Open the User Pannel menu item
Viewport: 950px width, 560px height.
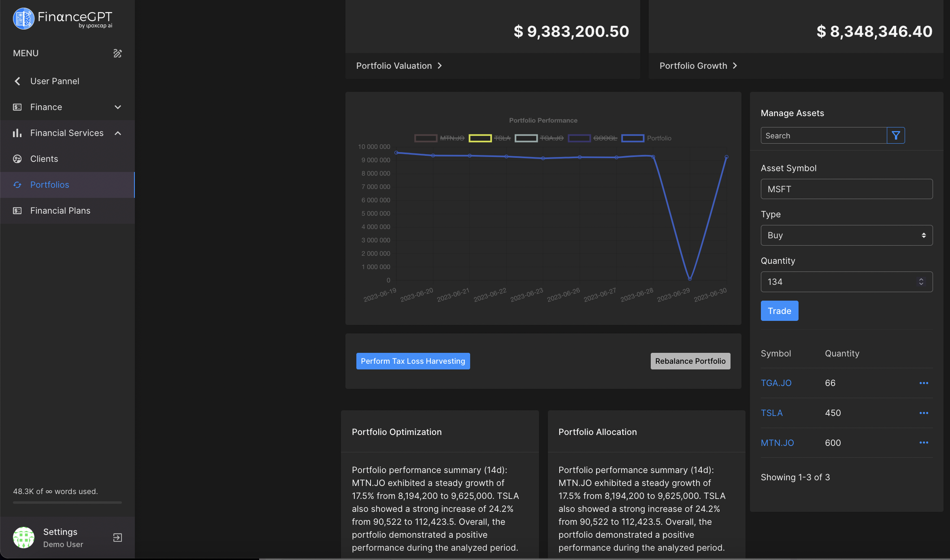(67, 81)
